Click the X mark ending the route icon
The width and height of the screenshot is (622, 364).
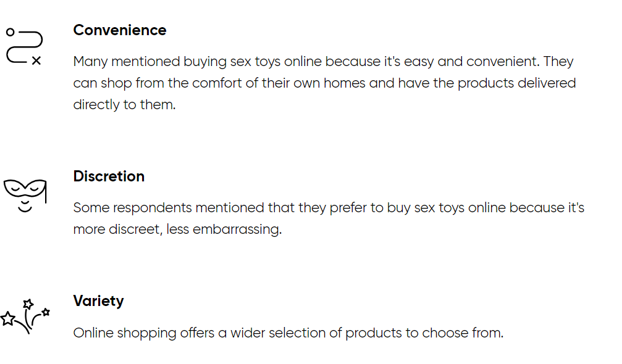click(36, 60)
